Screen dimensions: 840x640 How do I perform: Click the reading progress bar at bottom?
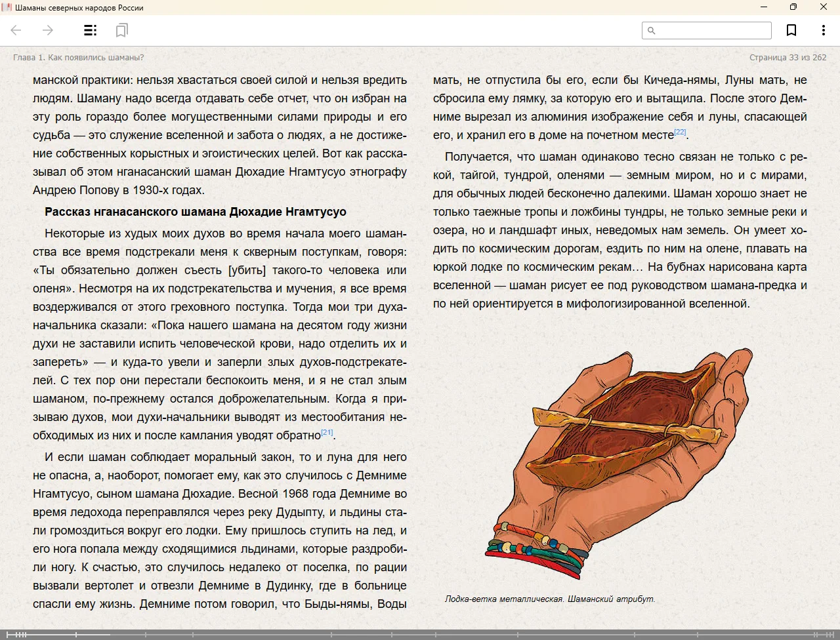[420, 634]
